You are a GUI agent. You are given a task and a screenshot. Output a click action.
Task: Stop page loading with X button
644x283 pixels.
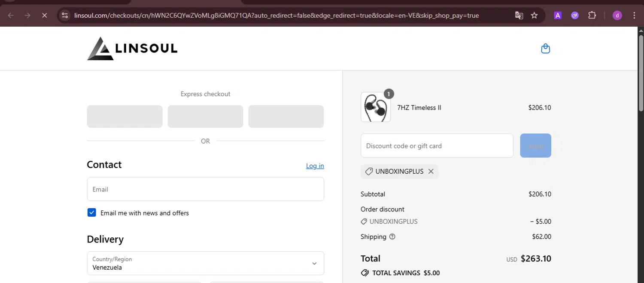[x=44, y=15]
